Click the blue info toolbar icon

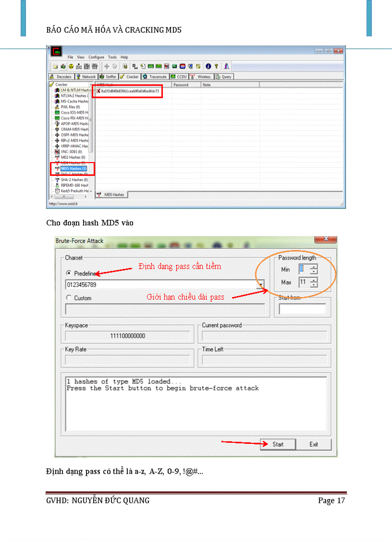tap(208, 66)
